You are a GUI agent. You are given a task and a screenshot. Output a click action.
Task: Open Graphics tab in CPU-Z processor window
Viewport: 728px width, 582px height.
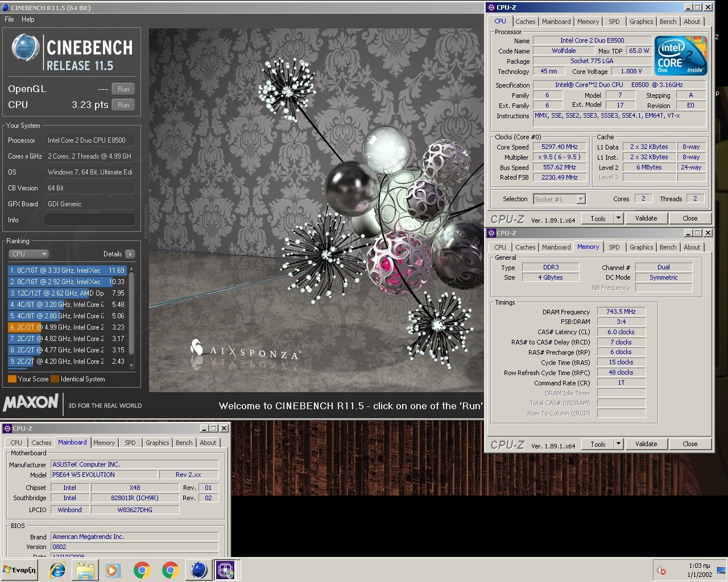pyautogui.click(x=642, y=22)
